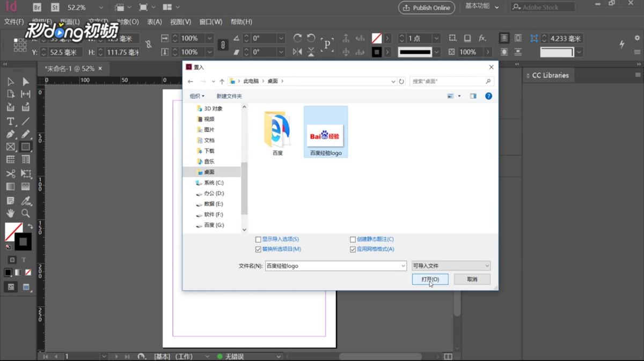
Task: Open Adobe Bridge with the Br icon
Action: coord(37,8)
